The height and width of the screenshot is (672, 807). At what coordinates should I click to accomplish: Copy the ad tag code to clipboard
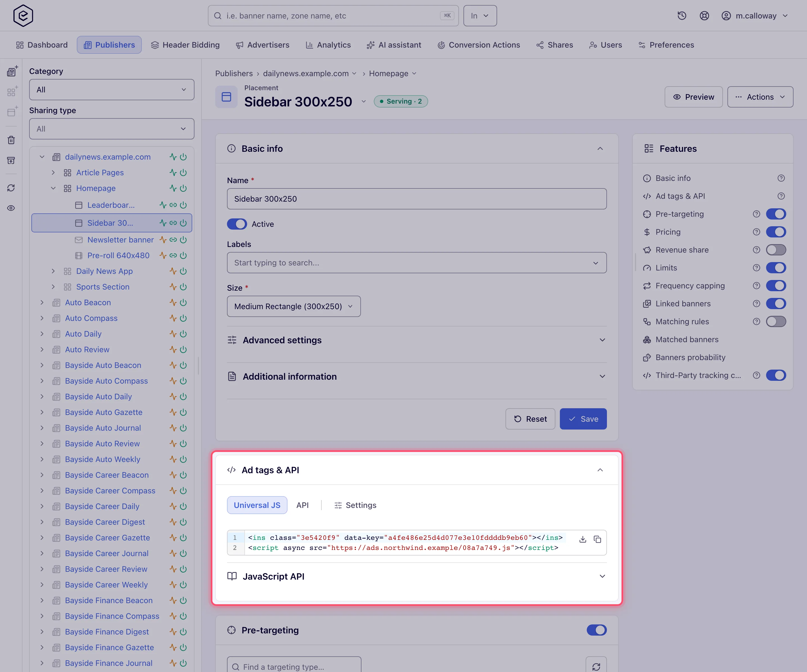click(x=597, y=540)
